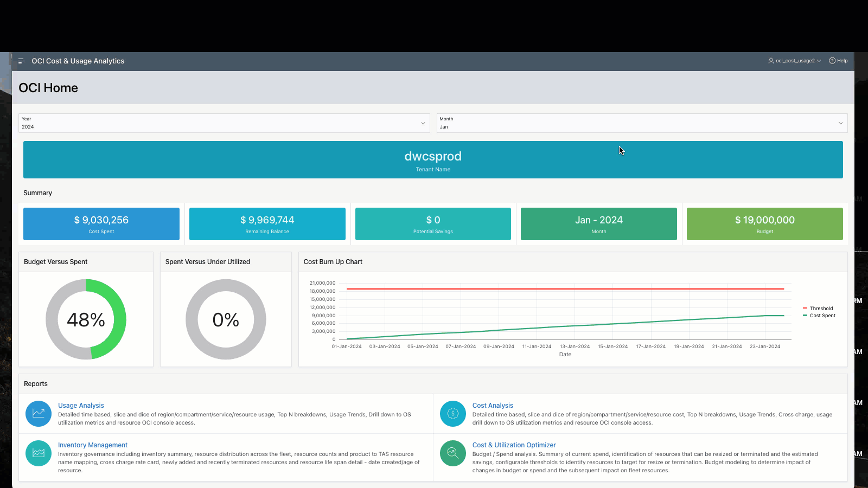The width and height of the screenshot is (868, 488).
Task: Click the Reports section header
Action: [x=36, y=383]
